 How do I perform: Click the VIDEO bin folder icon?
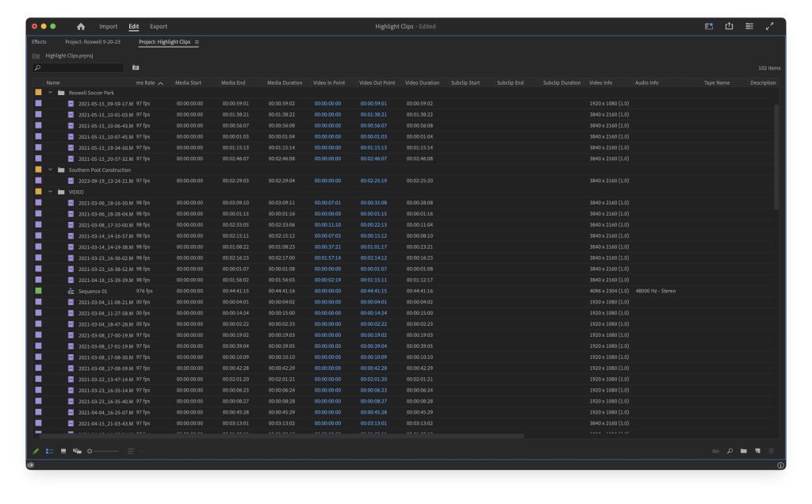point(61,192)
